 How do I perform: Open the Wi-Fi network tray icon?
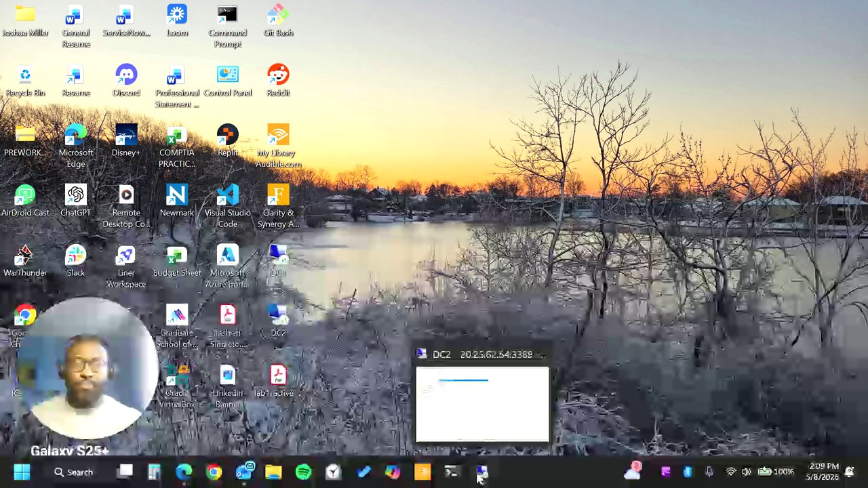pyautogui.click(x=731, y=472)
